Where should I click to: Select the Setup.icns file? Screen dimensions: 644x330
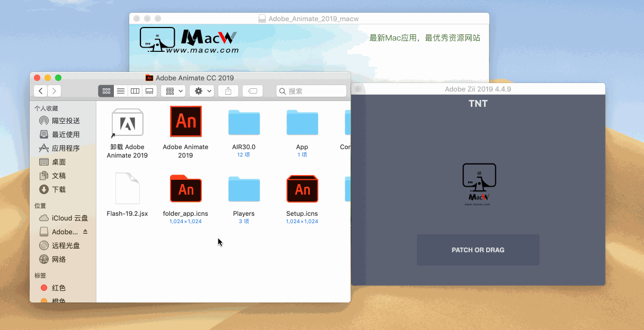(x=302, y=189)
